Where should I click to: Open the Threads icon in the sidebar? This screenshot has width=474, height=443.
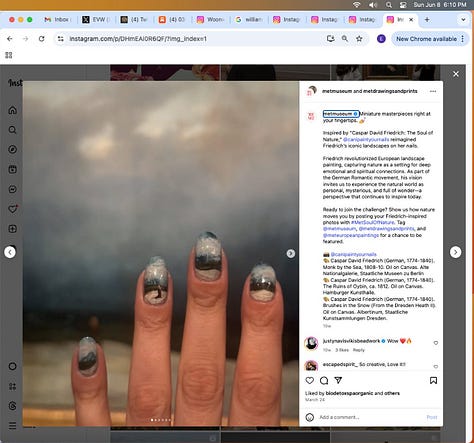click(x=12, y=406)
